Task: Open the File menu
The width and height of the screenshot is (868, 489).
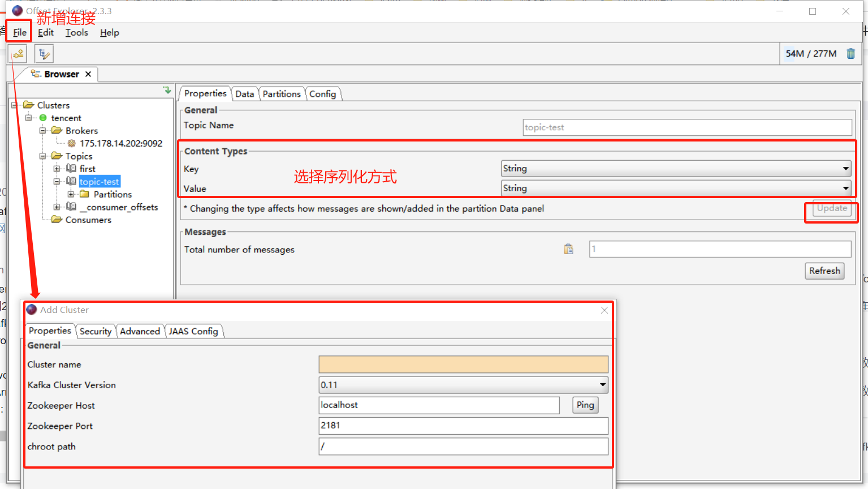Action: (x=20, y=32)
